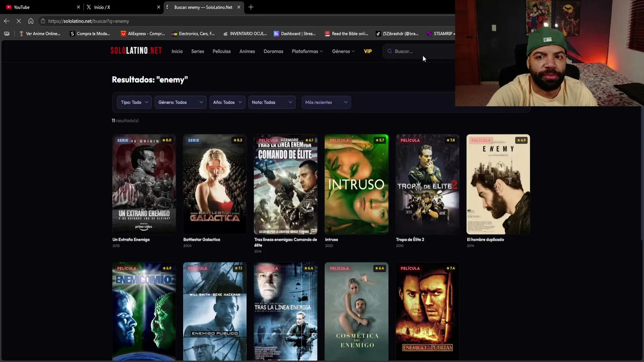
Task: Open the Series section
Action: [198, 51]
